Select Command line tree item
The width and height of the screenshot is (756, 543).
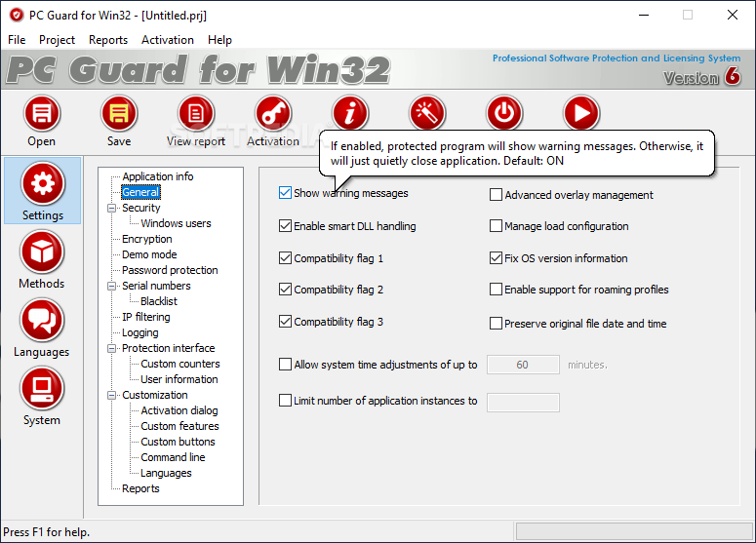point(173,457)
